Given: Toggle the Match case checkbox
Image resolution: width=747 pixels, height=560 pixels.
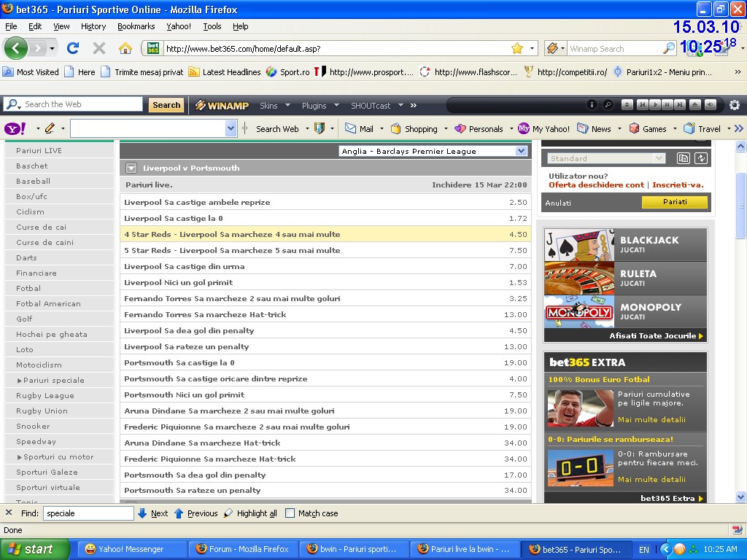Looking at the screenshot, I should pyautogui.click(x=290, y=513).
